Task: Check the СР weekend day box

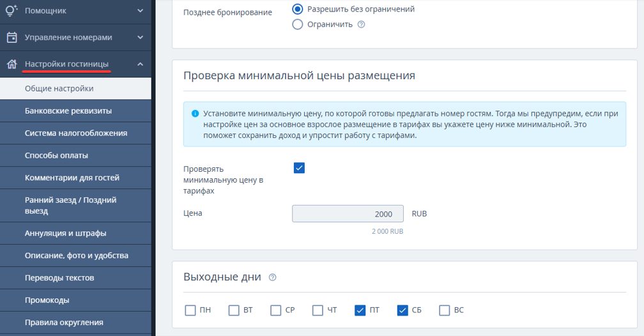Action: tap(275, 310)
